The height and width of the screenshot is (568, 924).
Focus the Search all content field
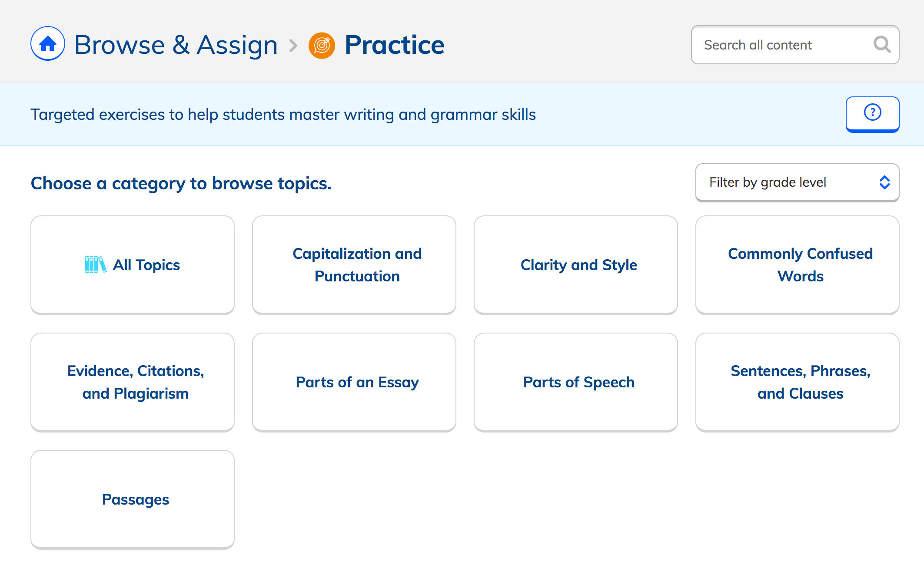[795, 45]
